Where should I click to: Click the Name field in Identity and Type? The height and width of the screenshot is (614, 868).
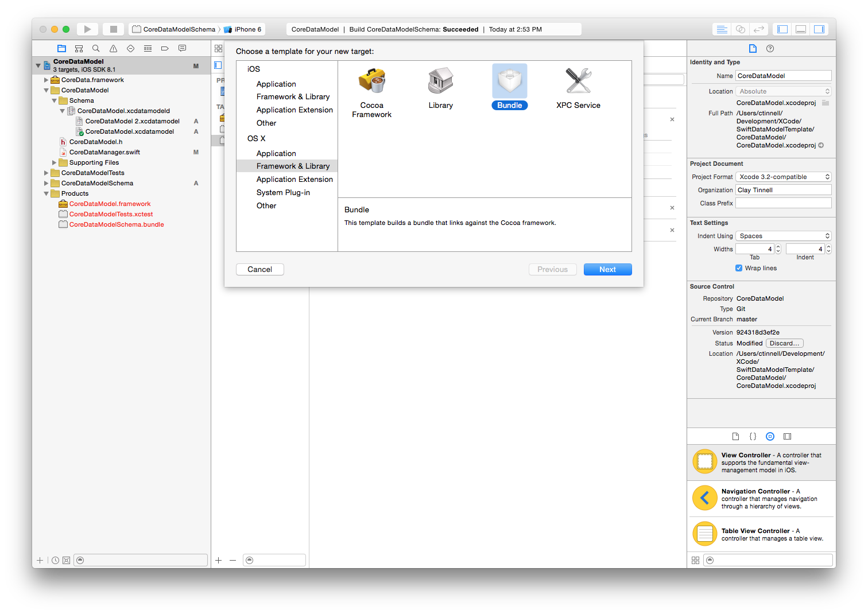(x=784, y=76)
